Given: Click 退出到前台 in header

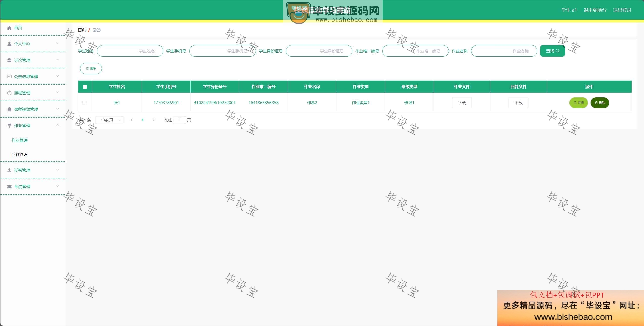Looking at the screenshot, I should click(595, 10).
